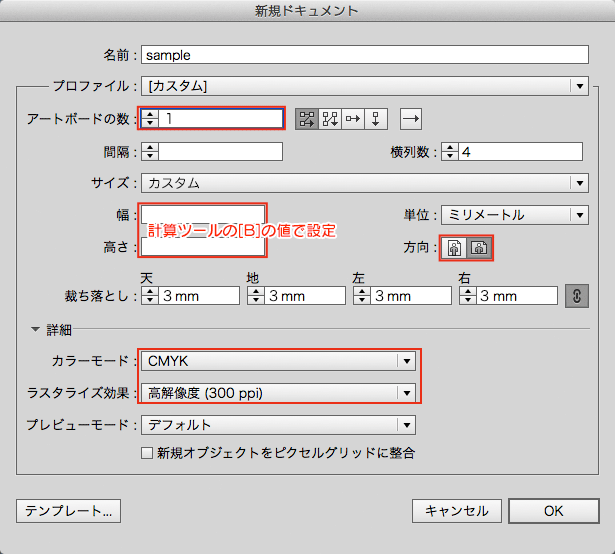Open the 単位 dropdown showing ミリメートル
The height and width of the screenshot is (554, 615).
tap(513, 215)
